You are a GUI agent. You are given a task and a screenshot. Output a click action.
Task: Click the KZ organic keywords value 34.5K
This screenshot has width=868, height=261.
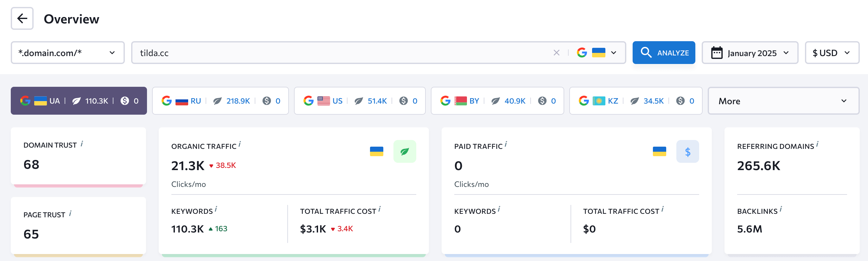click(x=653, y=101)
